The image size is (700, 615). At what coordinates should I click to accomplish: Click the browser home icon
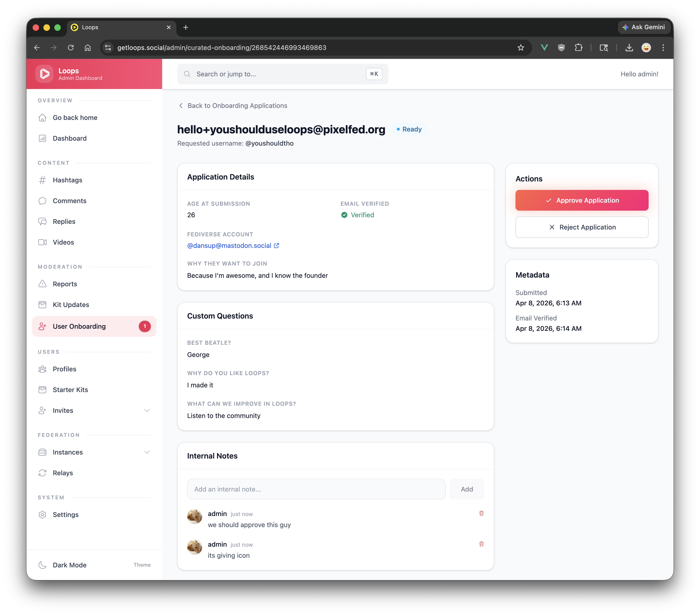coord(88,48)
